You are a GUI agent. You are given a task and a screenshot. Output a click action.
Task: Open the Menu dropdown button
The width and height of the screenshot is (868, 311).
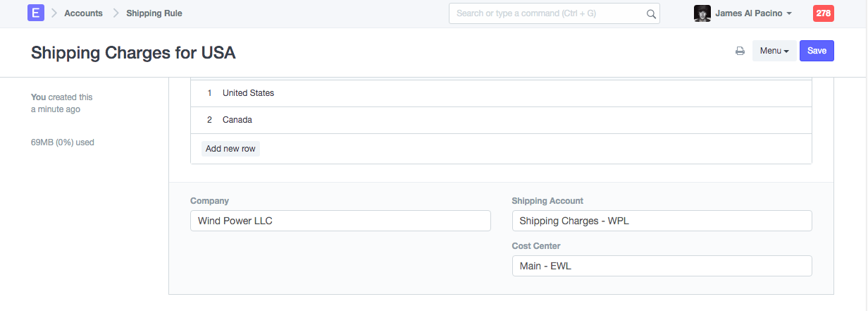[774, 51]
